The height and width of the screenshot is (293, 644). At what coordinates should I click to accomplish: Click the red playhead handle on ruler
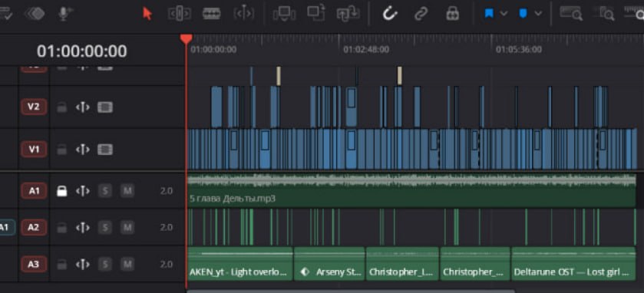pos(186,39)
